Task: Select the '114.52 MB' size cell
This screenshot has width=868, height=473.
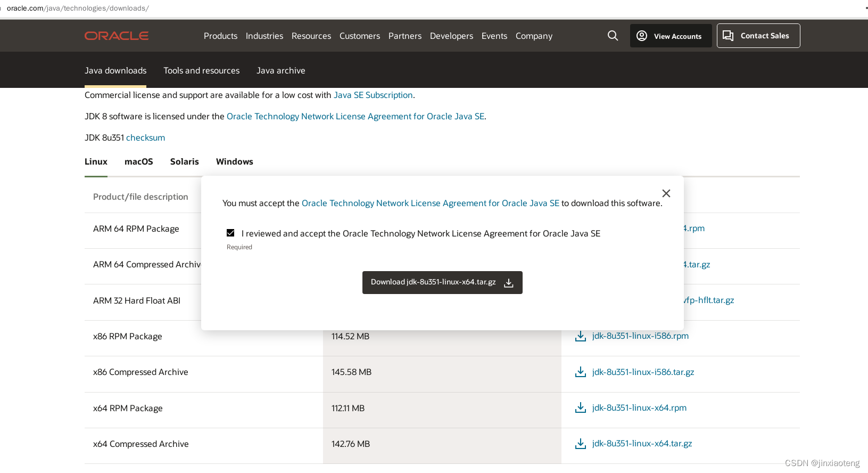Action: point(350,336)
